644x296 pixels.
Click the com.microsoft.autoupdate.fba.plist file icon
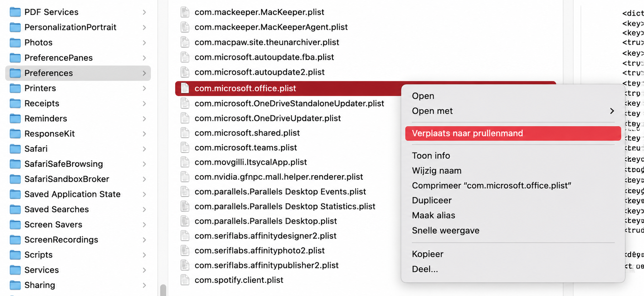pyautogui.click(x=185, y=57)
